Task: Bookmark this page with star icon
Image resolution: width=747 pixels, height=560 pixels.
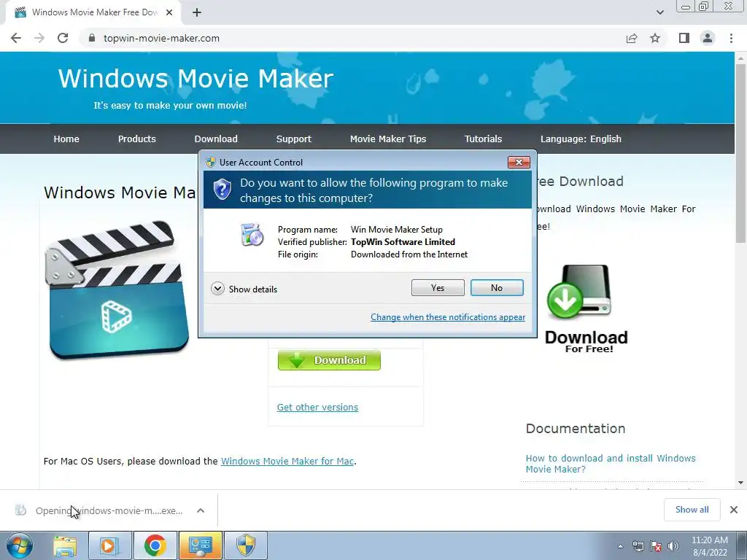Action: pos(655,38)
